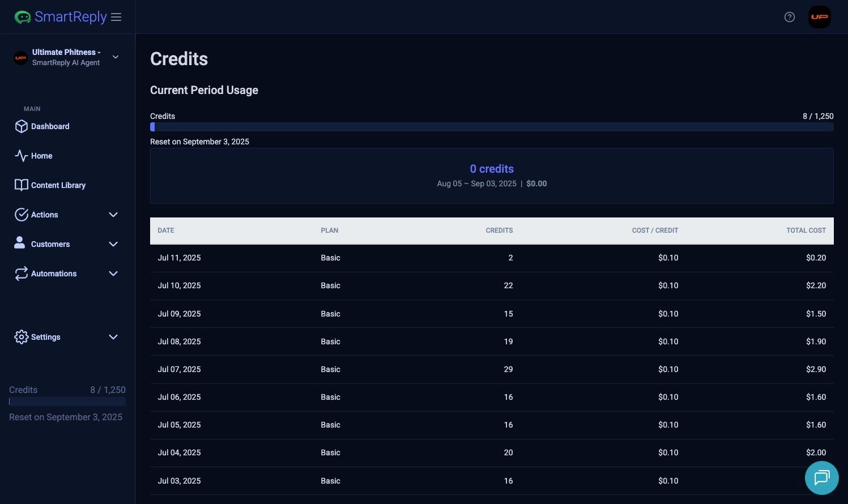Open the help question mark icon

pyautogui.click(x=789, y=17)
